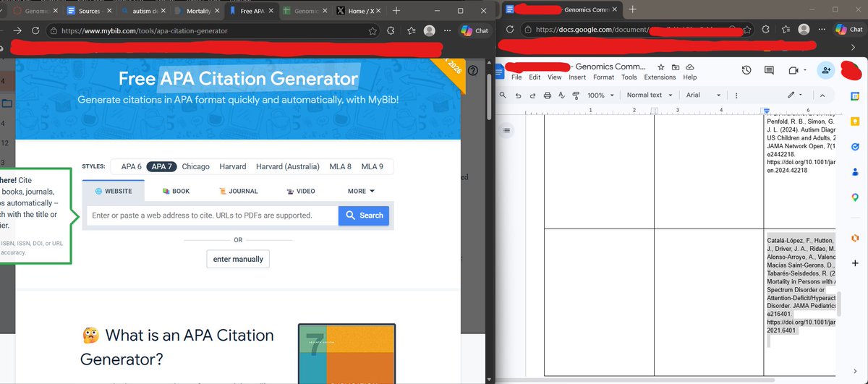Star the Genomics document
The image size is (868, 384).
click(662, 67)
